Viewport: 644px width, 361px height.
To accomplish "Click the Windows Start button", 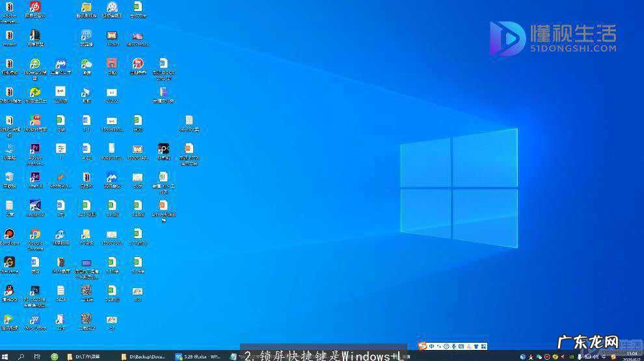I will pos(5,356).
